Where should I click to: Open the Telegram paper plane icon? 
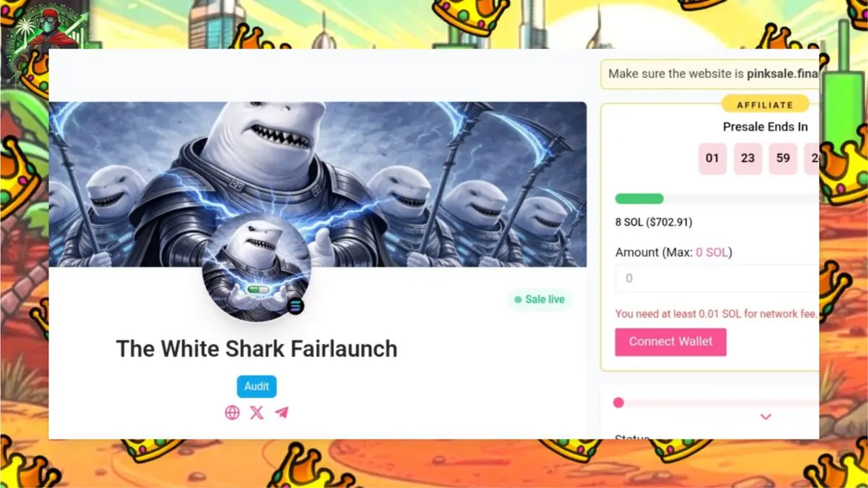[281, 413]
